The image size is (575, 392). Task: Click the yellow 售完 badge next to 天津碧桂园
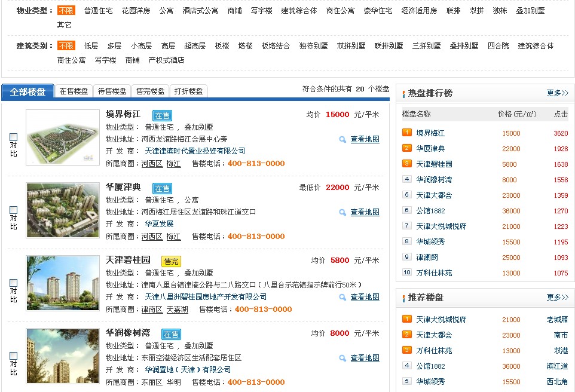pyautogui.click(x=172, y=260)
